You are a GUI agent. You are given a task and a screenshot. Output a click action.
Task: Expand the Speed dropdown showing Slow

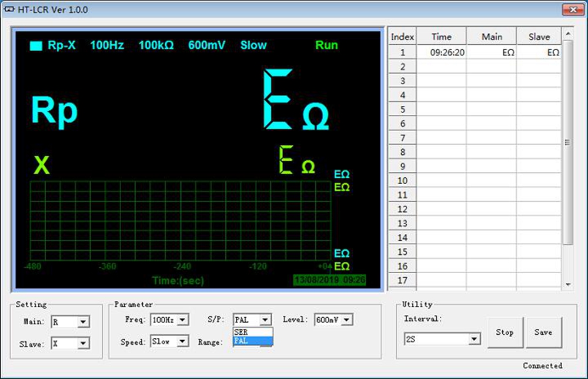pos(182,341)
